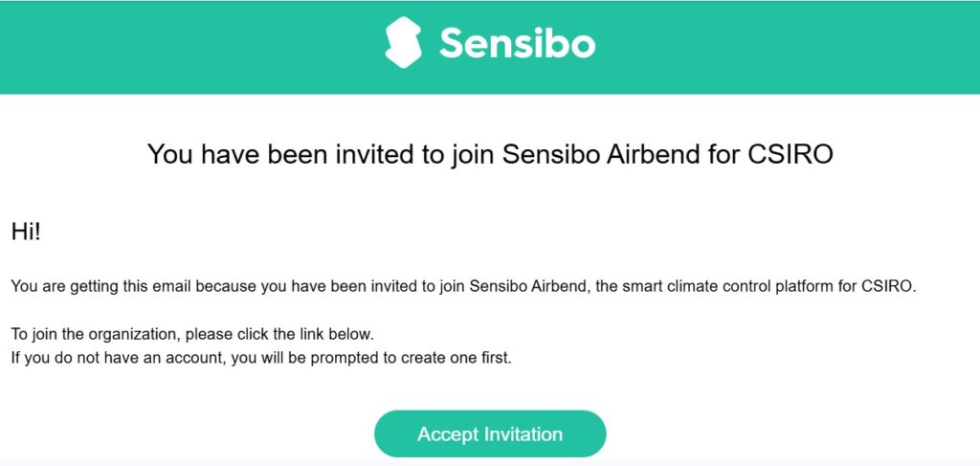Click the Sensibo S-shaped logo icon
The height and width of the screenshot is (466, 980).
click(x=403, y=42)
